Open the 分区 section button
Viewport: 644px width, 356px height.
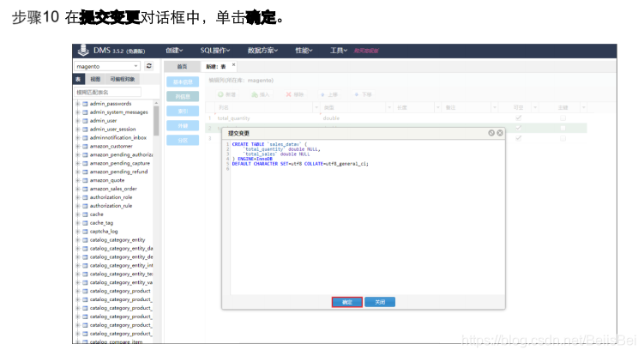pyautogui.click(x=183, y=140)
